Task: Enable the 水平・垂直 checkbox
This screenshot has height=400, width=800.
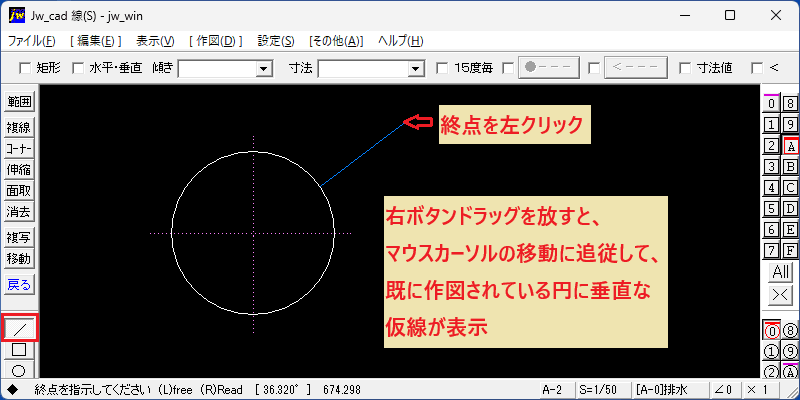Action: pyautogui.click(x=77, y=68)
